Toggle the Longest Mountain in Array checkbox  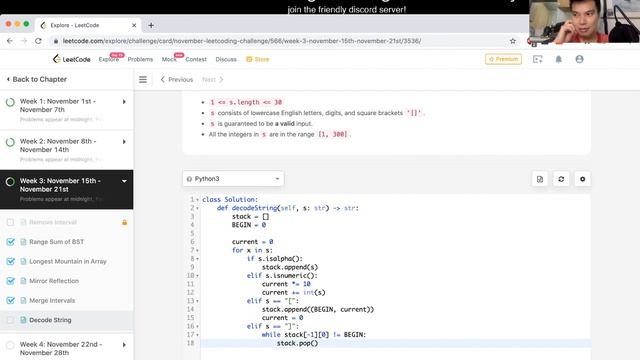tap(10, 261)
